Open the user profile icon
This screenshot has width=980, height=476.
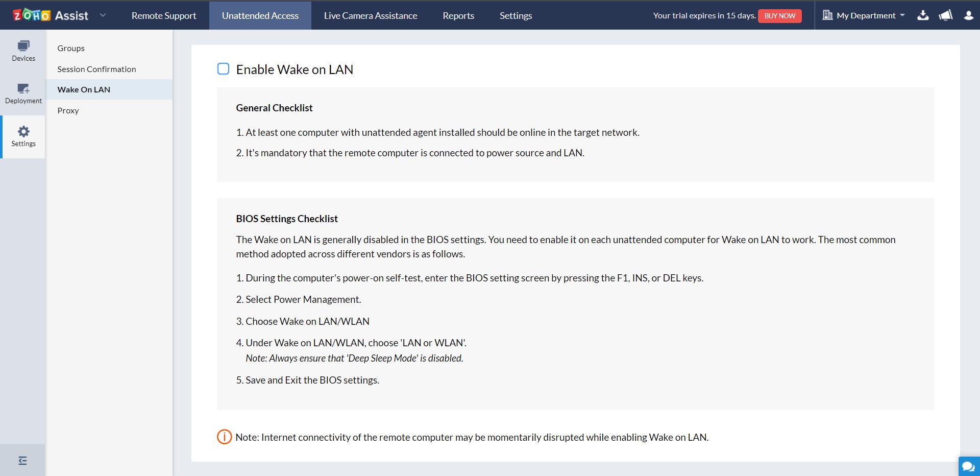[x=969, y=15]
